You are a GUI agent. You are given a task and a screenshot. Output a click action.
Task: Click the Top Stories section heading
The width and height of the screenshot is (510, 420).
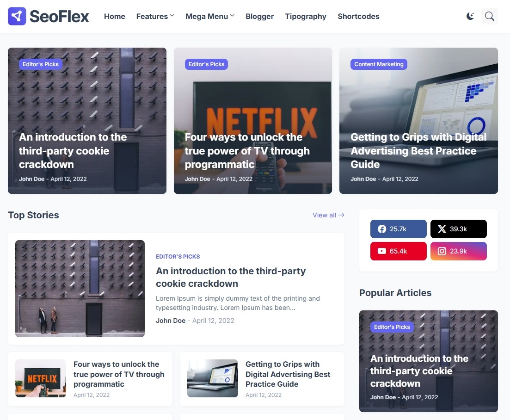[33, 215]
